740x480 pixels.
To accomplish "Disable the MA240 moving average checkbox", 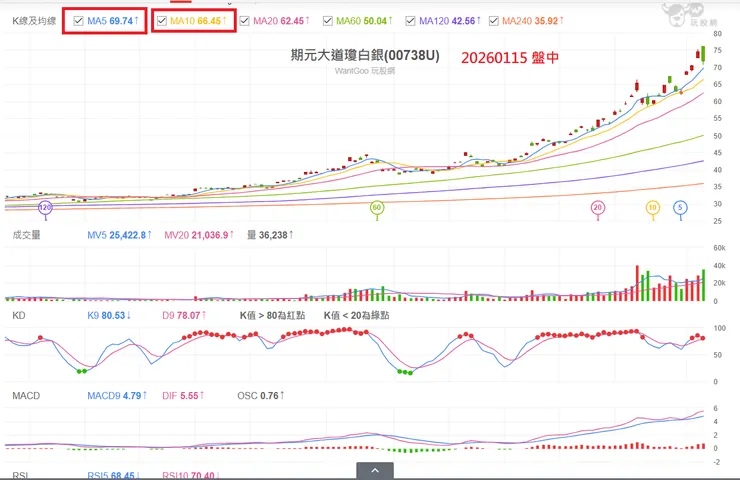I will [x=494, y=21].
